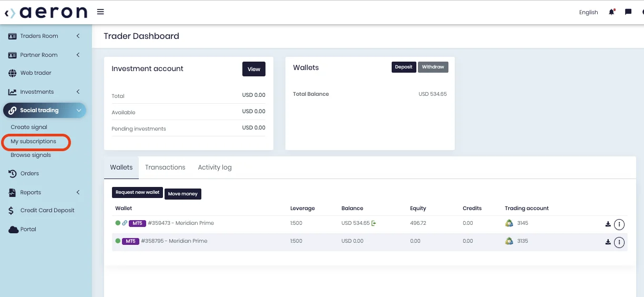The width and height of the screenshot is (644, 297).
Task: Open Credit Card Deposit menu item
Action: (47, 211)
